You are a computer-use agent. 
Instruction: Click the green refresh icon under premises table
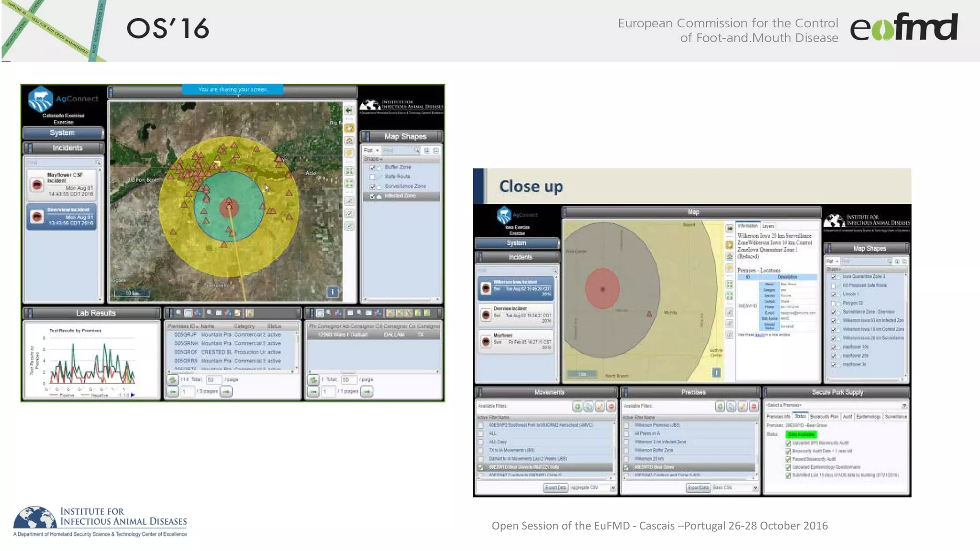pos(172,380)
